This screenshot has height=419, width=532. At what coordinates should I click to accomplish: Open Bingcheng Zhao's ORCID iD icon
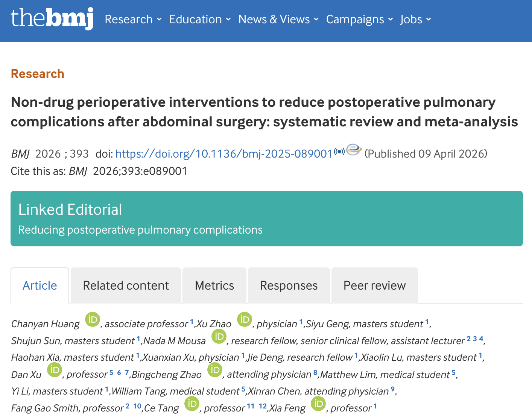[215, 370]
